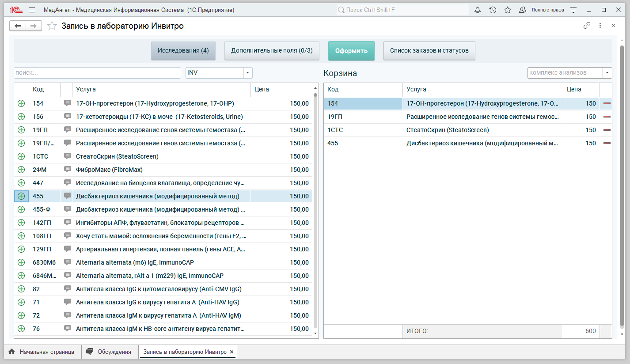Open more actions three-dot menu

point(600,26)
